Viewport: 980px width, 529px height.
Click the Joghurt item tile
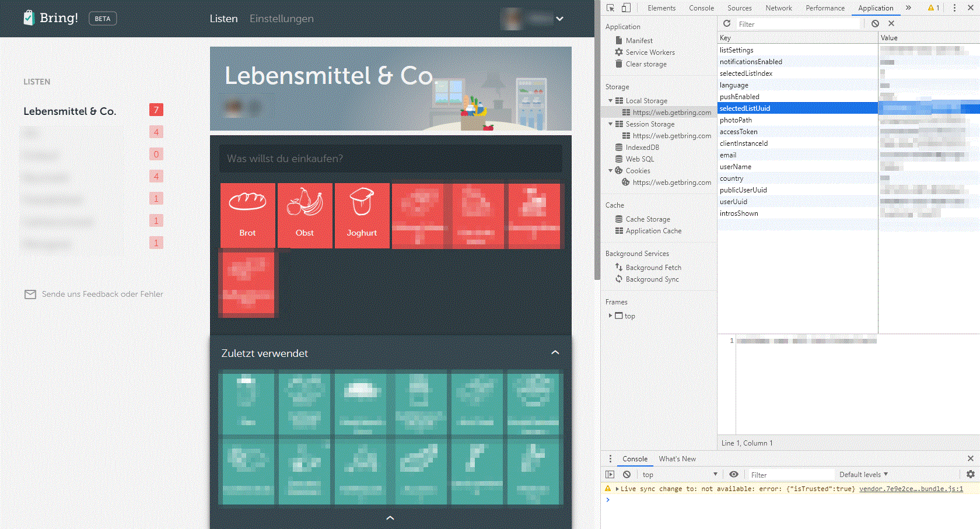[x=362, y=215]
